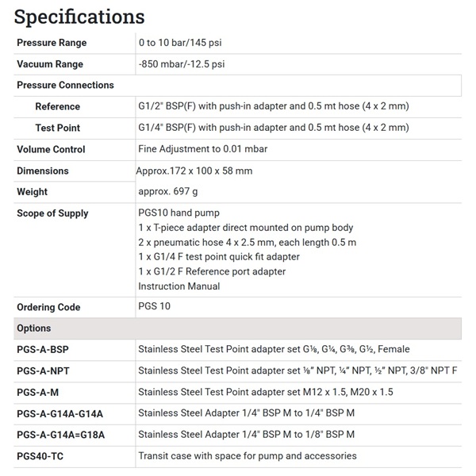Click the Pressure Connections row header
476x476 pixels.
pos(65,85)
